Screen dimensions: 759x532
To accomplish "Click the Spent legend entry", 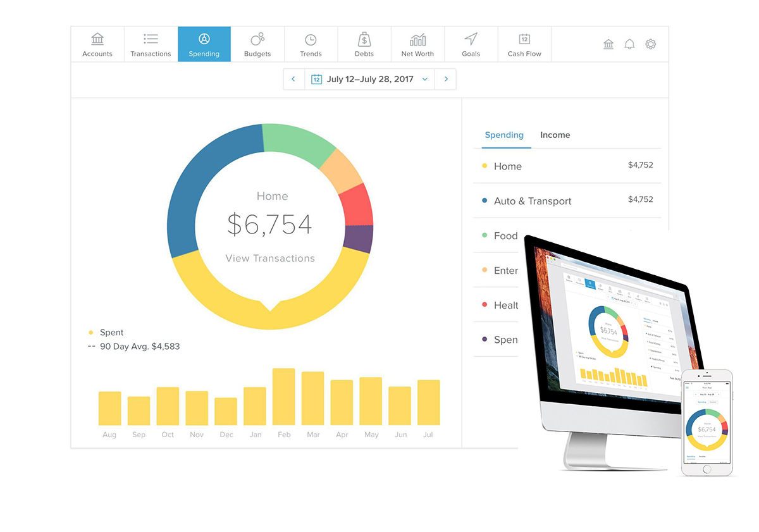I will (x=106, y=332).
